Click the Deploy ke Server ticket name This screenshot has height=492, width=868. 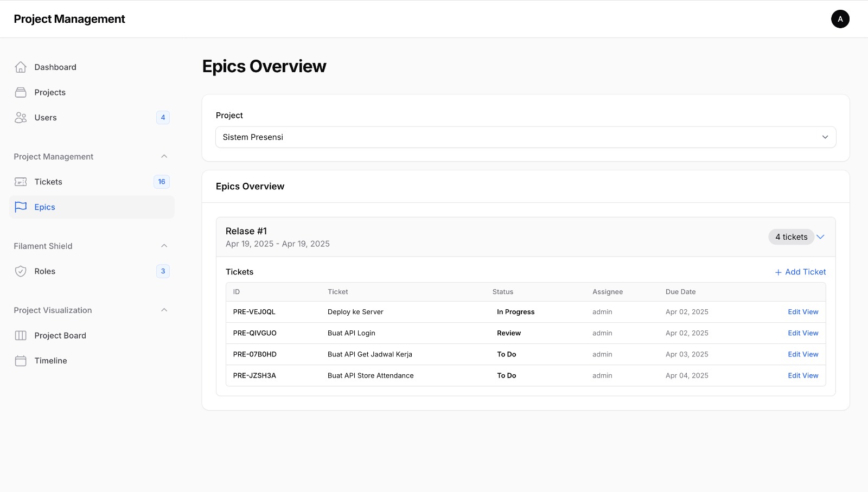coord(355,312)
